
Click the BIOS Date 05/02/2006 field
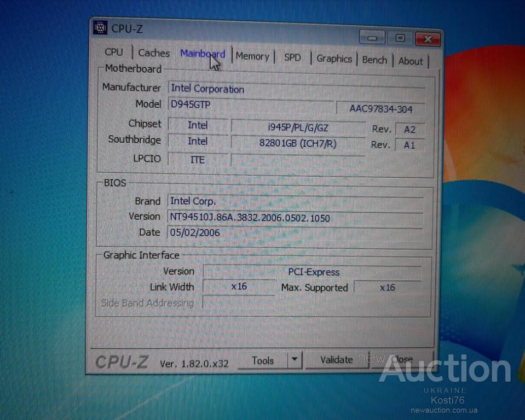pos(295,232)
